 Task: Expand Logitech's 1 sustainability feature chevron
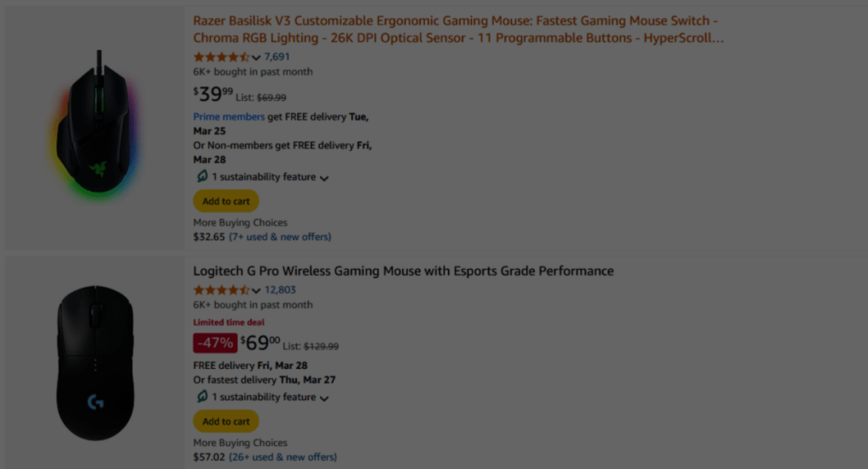pyautogui.click(x=324, y=398)
